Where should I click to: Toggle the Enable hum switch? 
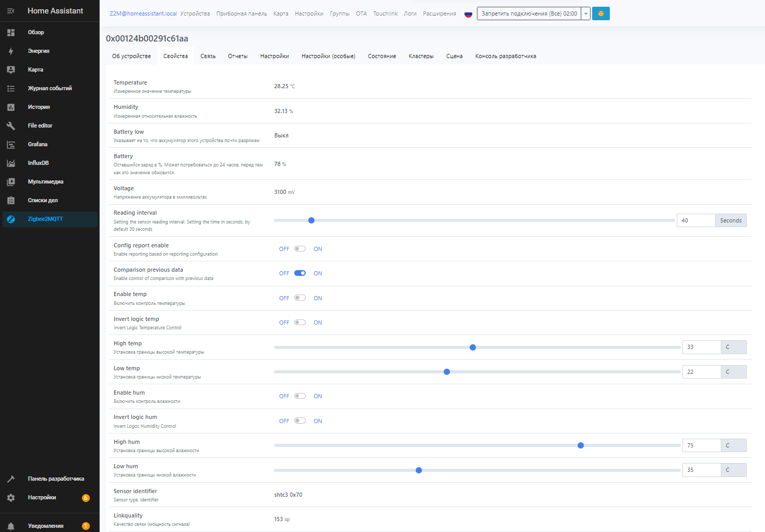[x=300, y=396]
